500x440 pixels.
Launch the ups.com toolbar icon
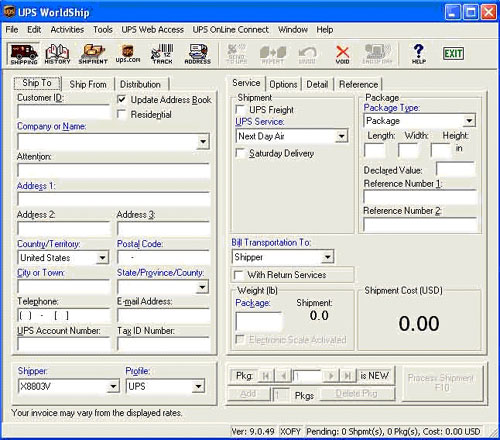(x=128, y=54)
